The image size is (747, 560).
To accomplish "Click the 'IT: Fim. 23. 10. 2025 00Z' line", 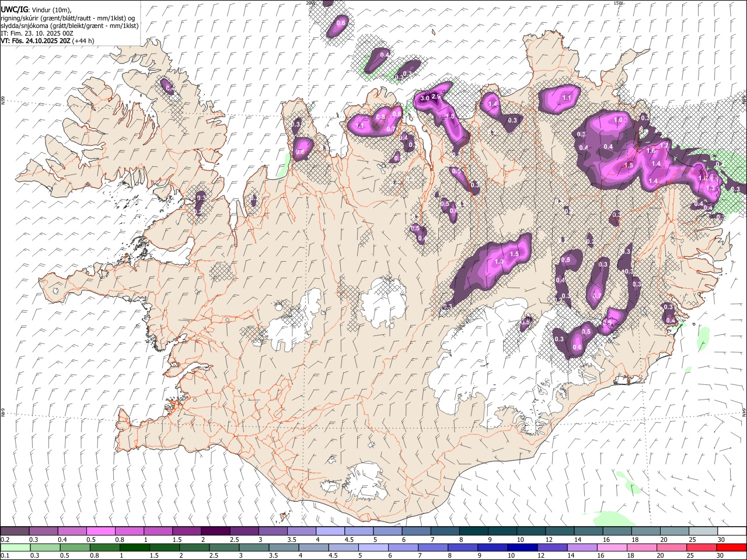I will [37, 33].
